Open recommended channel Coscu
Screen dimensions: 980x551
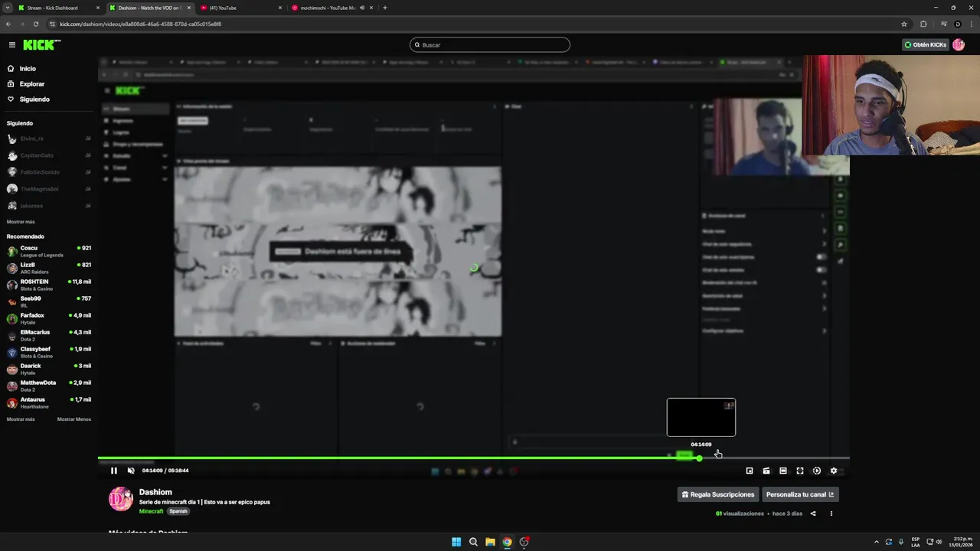pos(49,251)
